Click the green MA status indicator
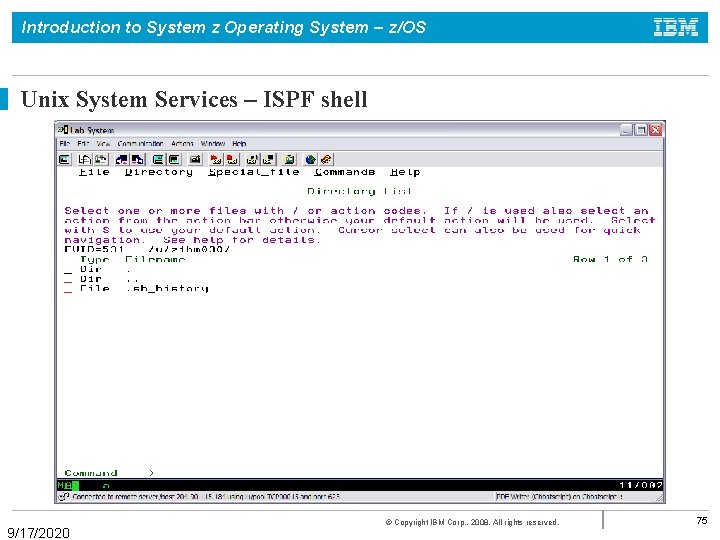Image resolution: width=720 pixels, height=540 pixels. (x=68, y=485)
